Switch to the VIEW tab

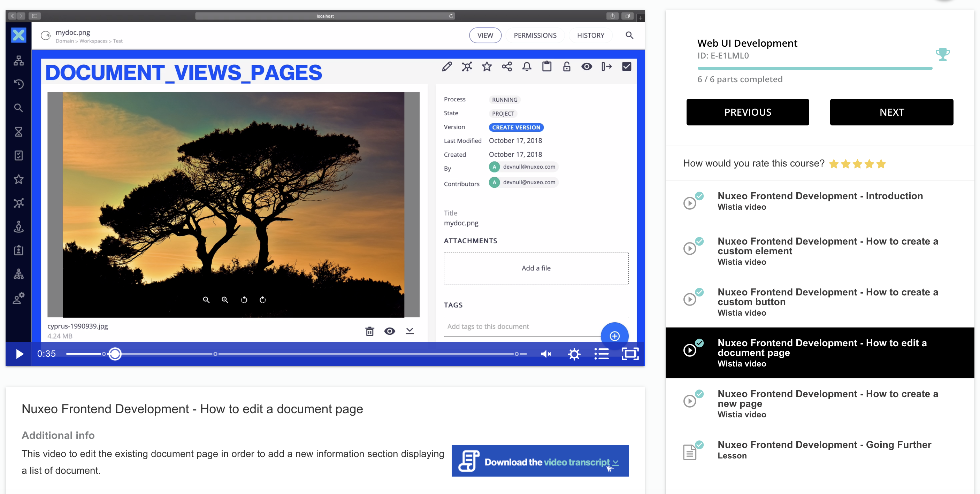[x=485, y=36]
